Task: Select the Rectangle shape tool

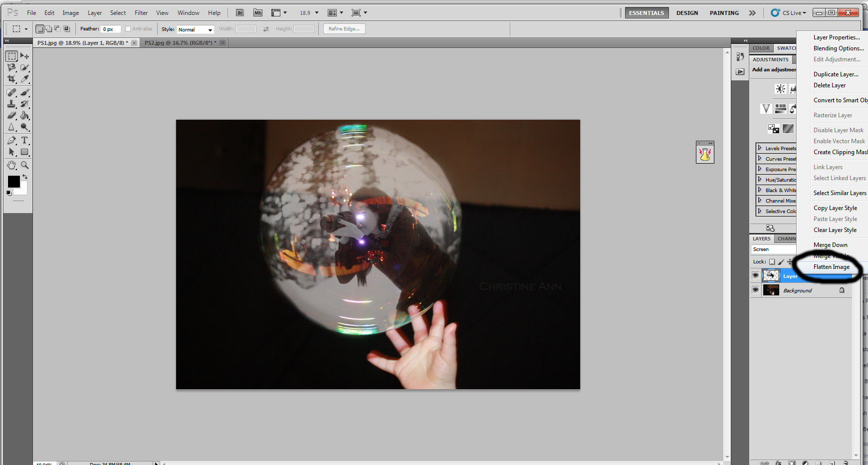Action: 24,152
